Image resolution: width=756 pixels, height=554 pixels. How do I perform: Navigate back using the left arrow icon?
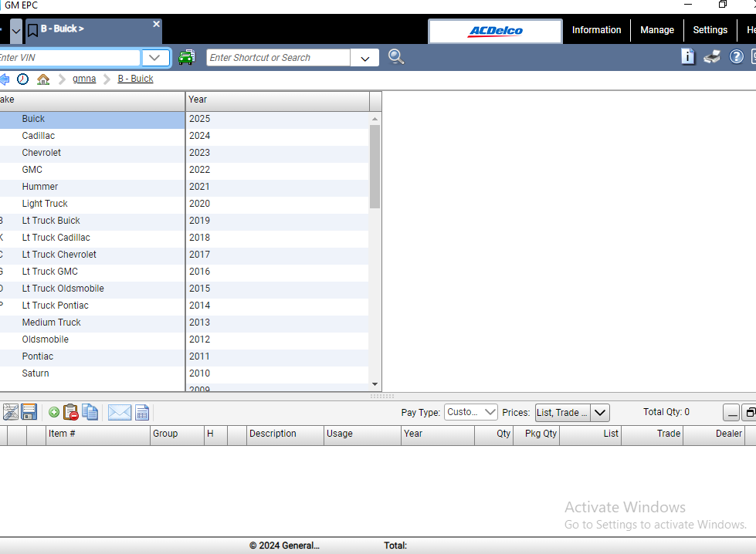5,79
